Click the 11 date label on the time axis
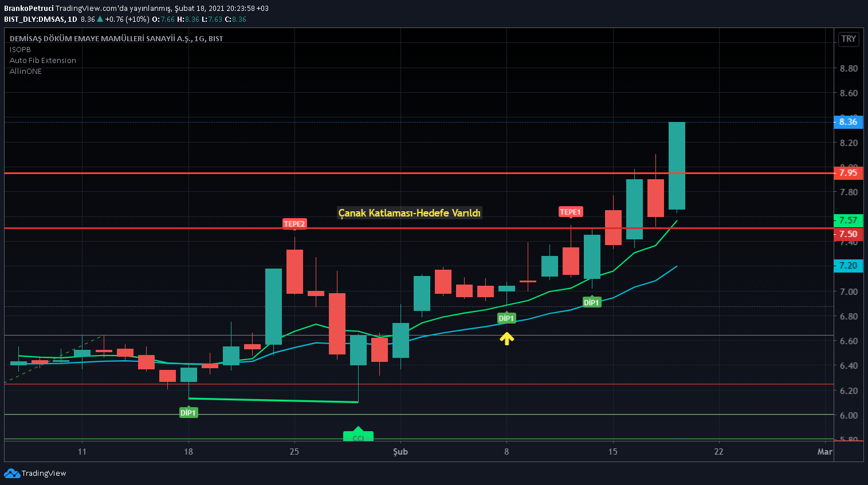Image resolution: width=868 pixels, height=485 pixels. point(83,452)
